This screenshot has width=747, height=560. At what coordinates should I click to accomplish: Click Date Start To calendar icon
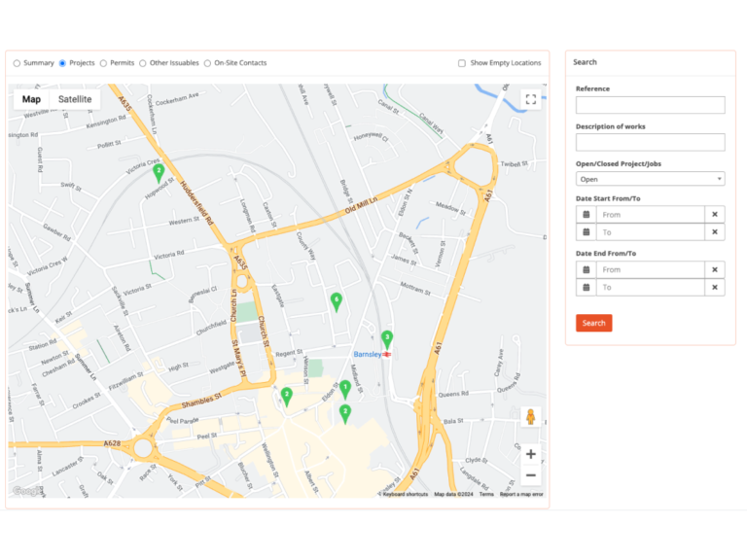pyautogui.click(x=587, y=232)
